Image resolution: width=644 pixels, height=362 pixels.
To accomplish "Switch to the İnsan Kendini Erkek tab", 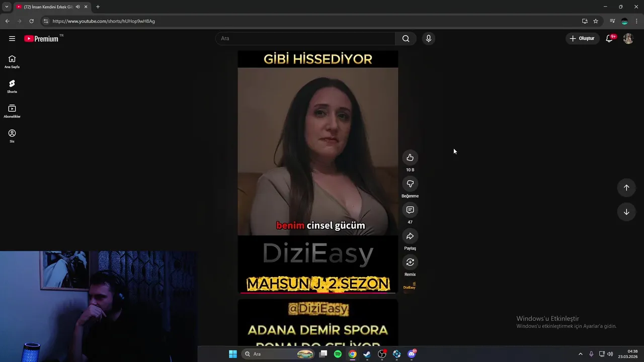I will [x=48, y=7].
